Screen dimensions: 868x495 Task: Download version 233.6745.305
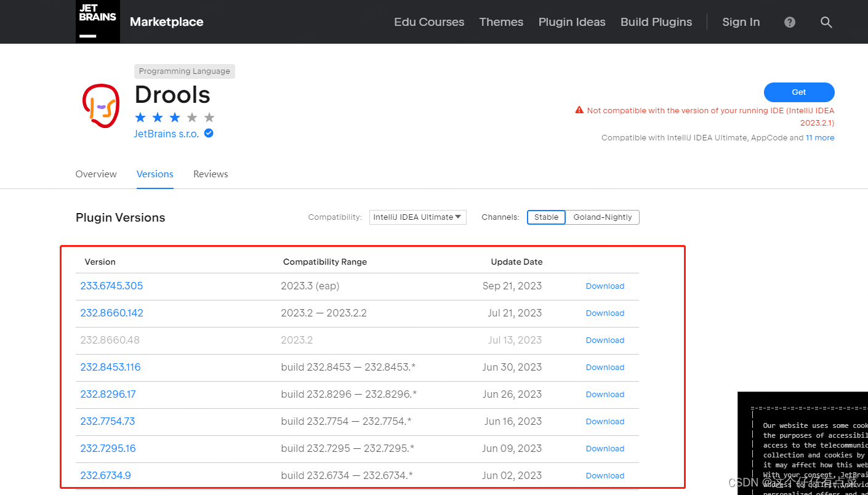click(x=605, y=286)
